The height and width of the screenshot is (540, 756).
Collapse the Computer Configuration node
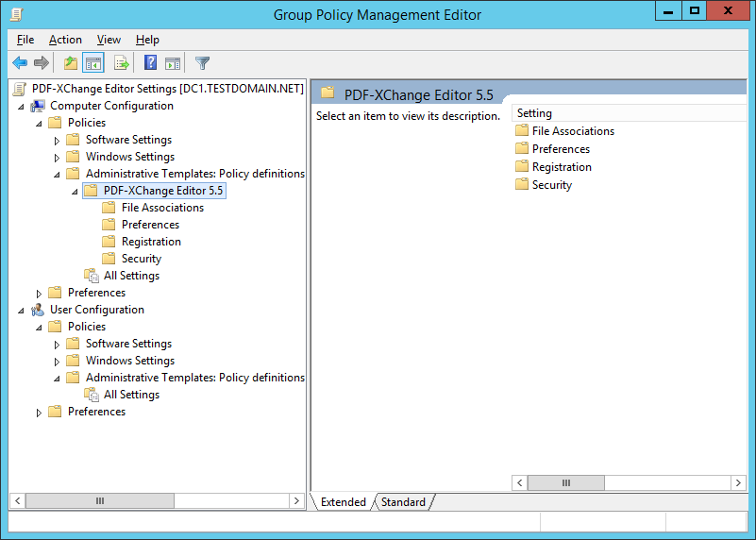pyautogui.click(x=21, y=107)
